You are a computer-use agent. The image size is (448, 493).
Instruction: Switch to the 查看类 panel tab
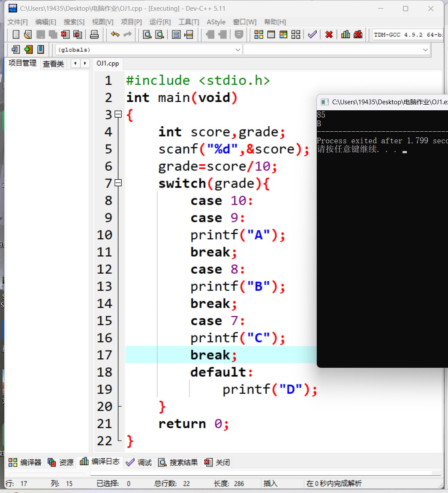[x=53, y=64]
